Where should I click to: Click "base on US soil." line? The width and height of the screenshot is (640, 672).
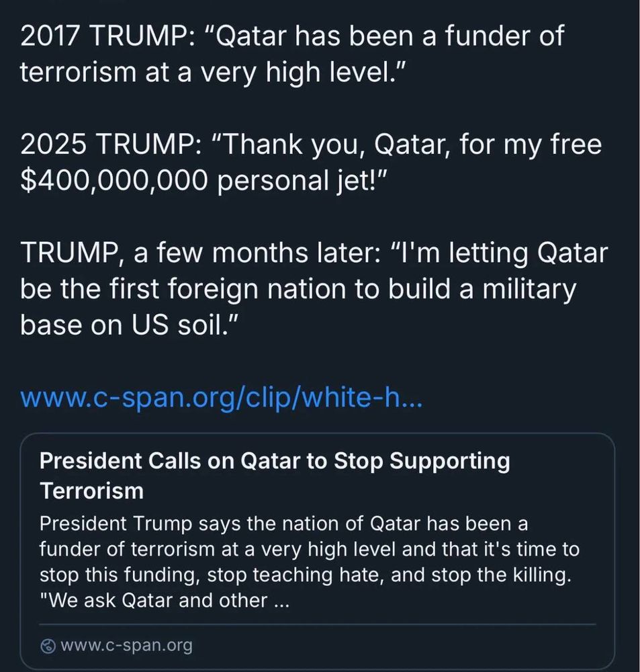[130, 325]
